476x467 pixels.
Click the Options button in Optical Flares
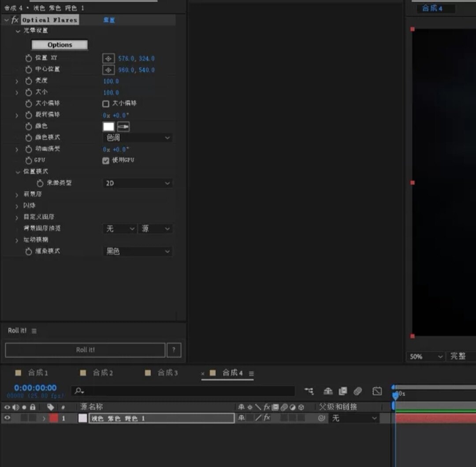pos(59,44)
